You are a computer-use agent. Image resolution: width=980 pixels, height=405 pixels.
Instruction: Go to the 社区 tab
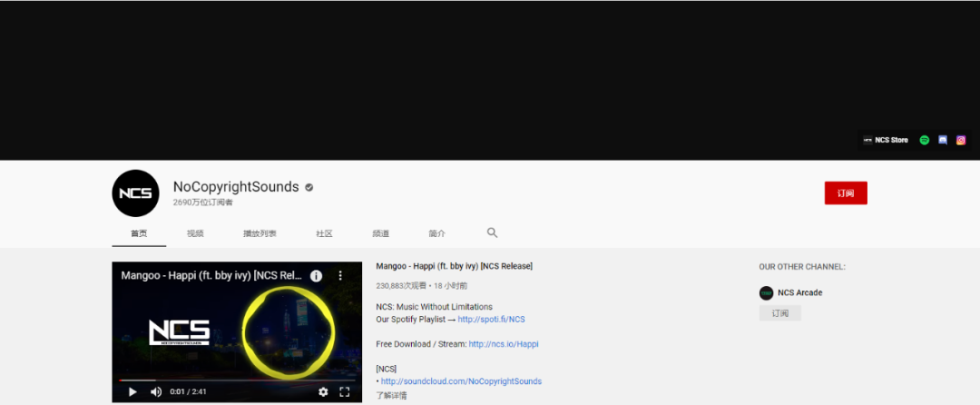pyautogui.click(x=324, y=233)
